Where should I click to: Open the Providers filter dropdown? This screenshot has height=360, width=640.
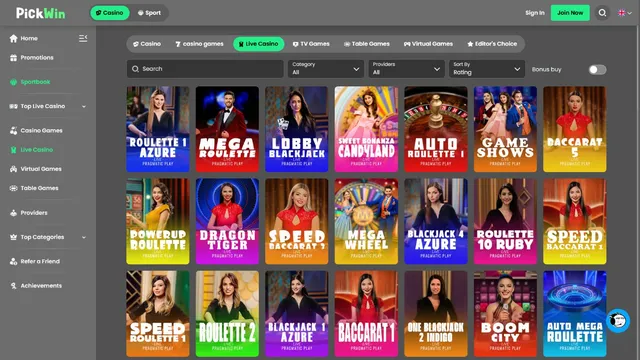[x=406, y=69]
